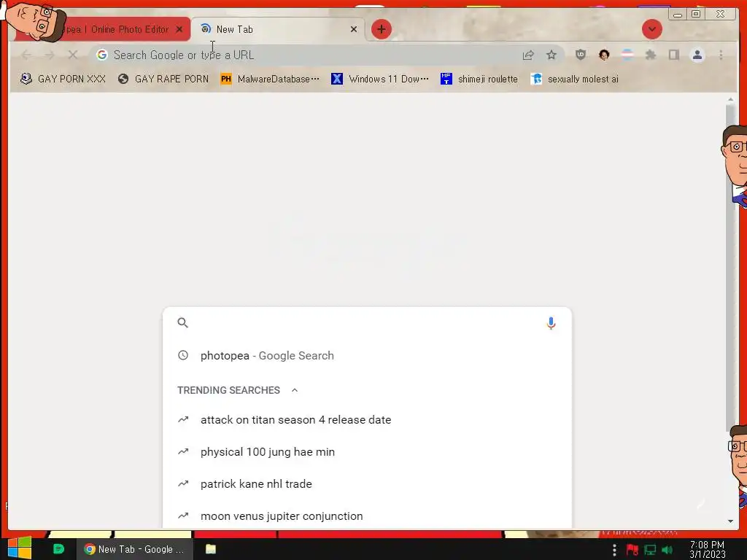Viewport: 747px width, 560px height.
Task: Show hidden tray icons via the dots
Action: [614, 550]
